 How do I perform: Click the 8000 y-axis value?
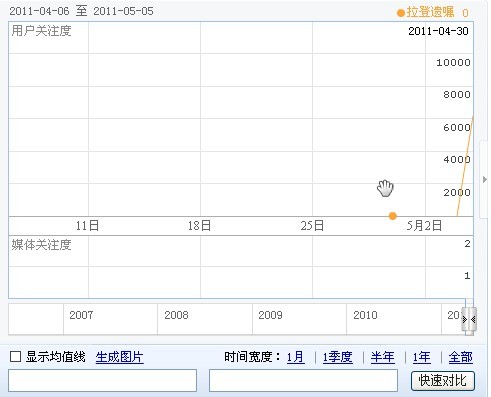pyautogui.click(x=457, y=95)
